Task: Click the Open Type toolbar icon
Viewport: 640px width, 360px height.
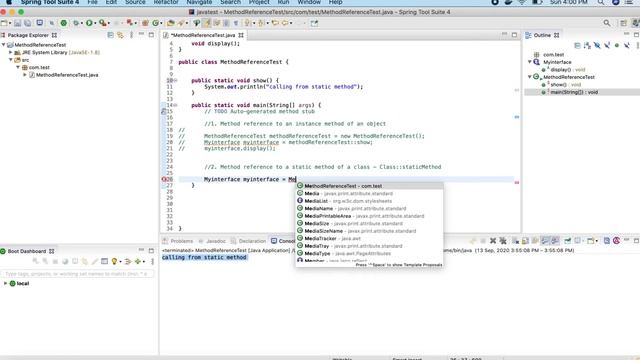Action: (171, 23)
